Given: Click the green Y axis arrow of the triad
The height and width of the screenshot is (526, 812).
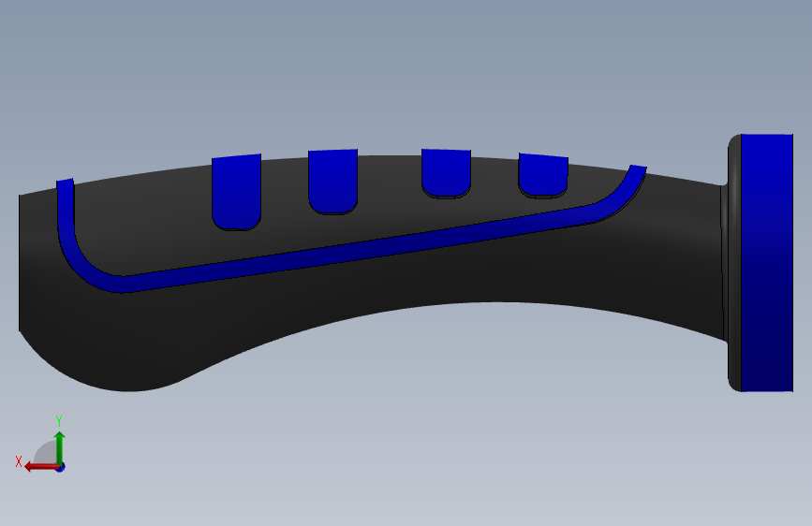Looking at the screenshot, I should (x=60, y=446).
